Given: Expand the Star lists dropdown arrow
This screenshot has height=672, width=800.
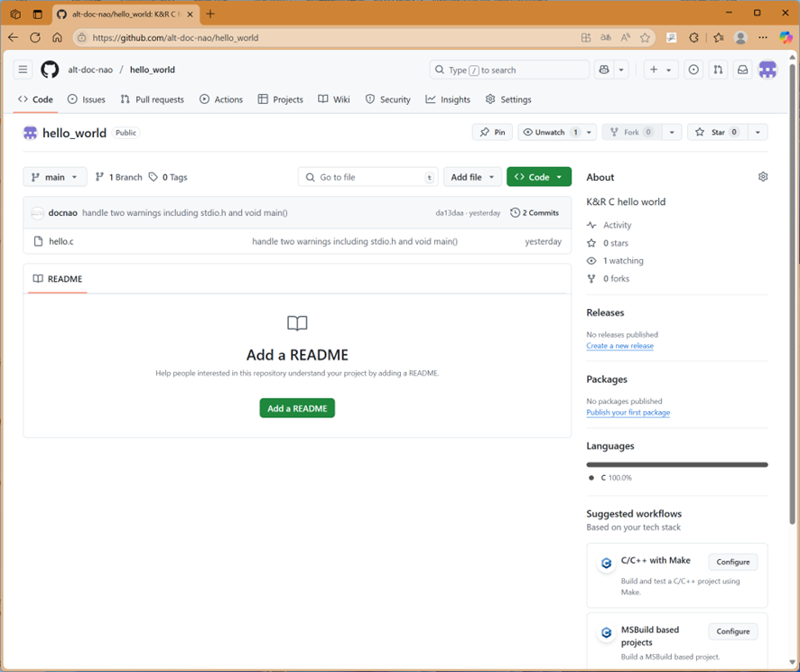Looking at the screenshot, I should point(758,132).
